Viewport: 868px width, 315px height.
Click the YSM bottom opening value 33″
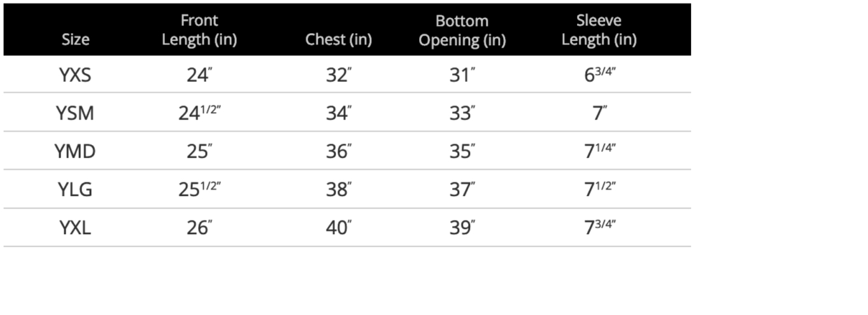click(x=462, y=113)
